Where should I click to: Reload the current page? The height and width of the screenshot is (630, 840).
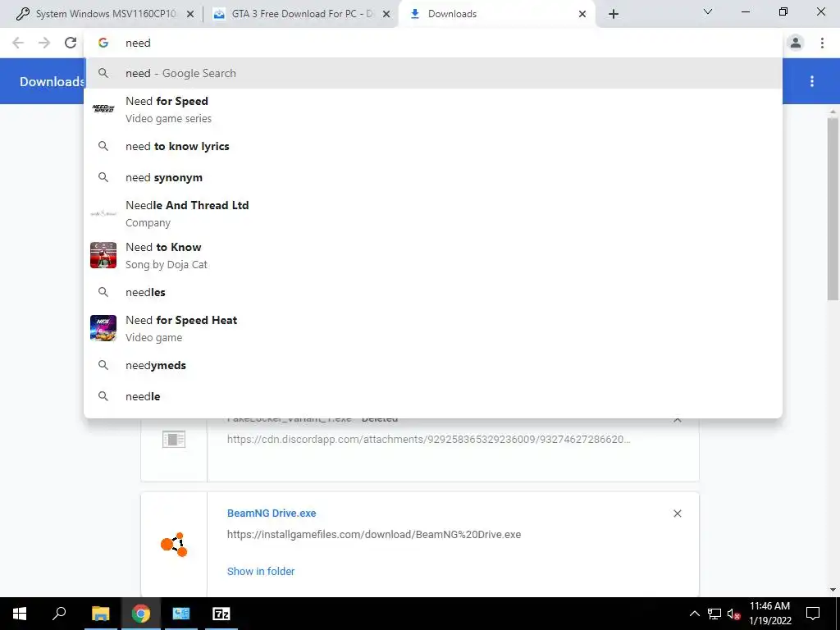[x=71, y=43]
